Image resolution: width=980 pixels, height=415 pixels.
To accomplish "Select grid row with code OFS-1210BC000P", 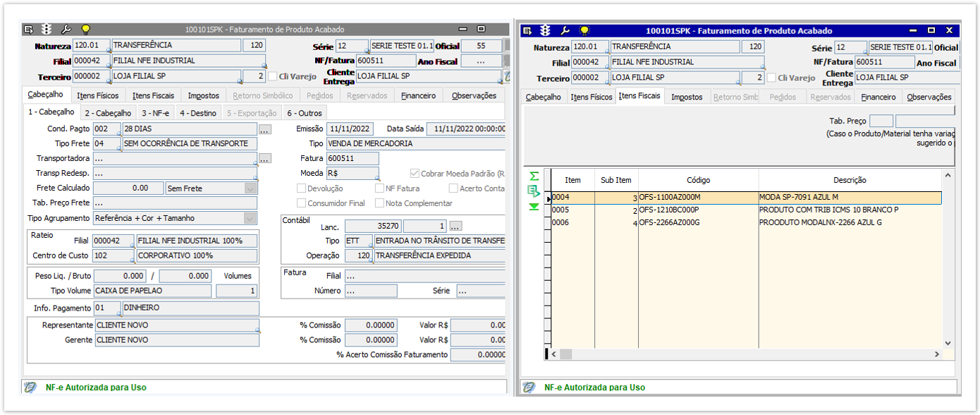I will click(x=668, y=210).
